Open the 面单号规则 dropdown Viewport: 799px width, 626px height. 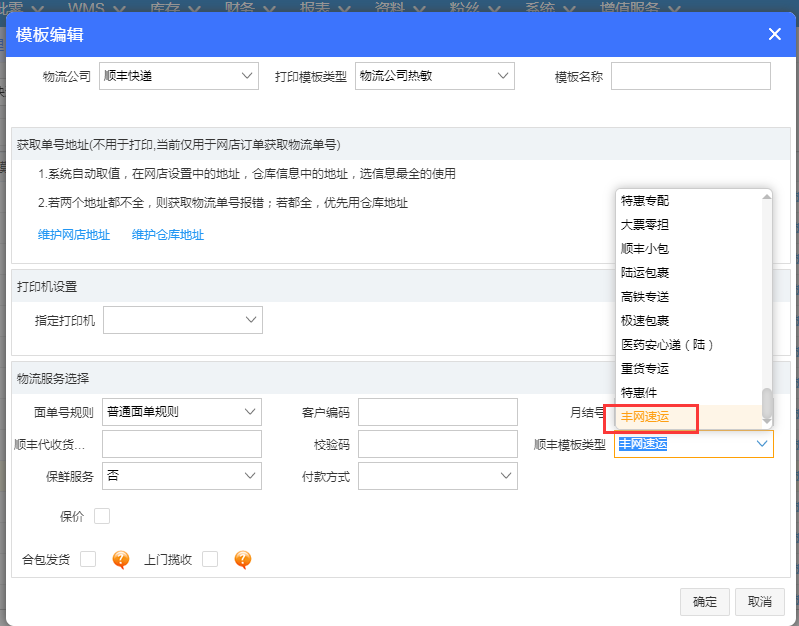pyautogui.click(x=182, y=412)
